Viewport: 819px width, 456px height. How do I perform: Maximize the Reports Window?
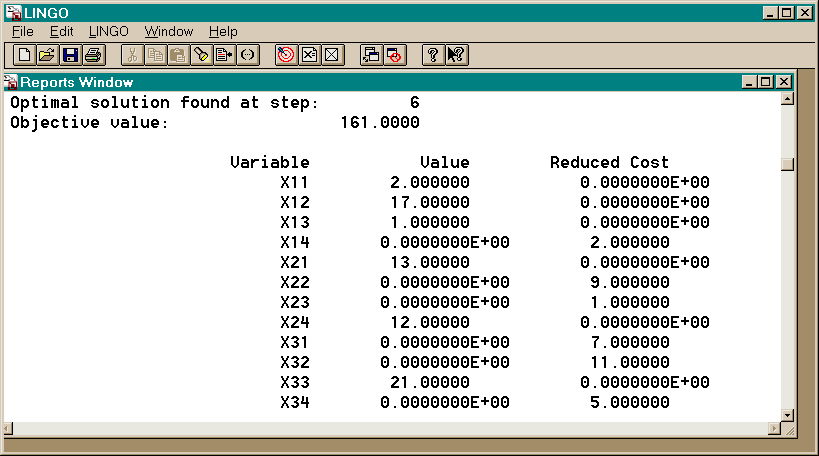(766, 82)
